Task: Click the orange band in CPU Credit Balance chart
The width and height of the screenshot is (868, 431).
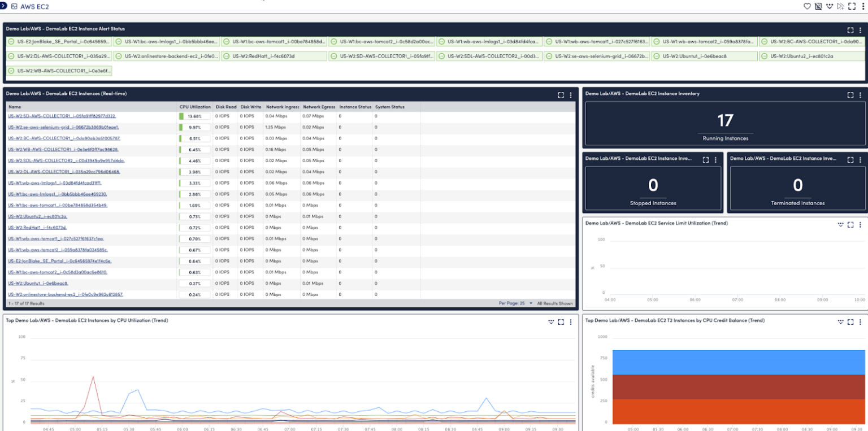Action: pos(739,411)
